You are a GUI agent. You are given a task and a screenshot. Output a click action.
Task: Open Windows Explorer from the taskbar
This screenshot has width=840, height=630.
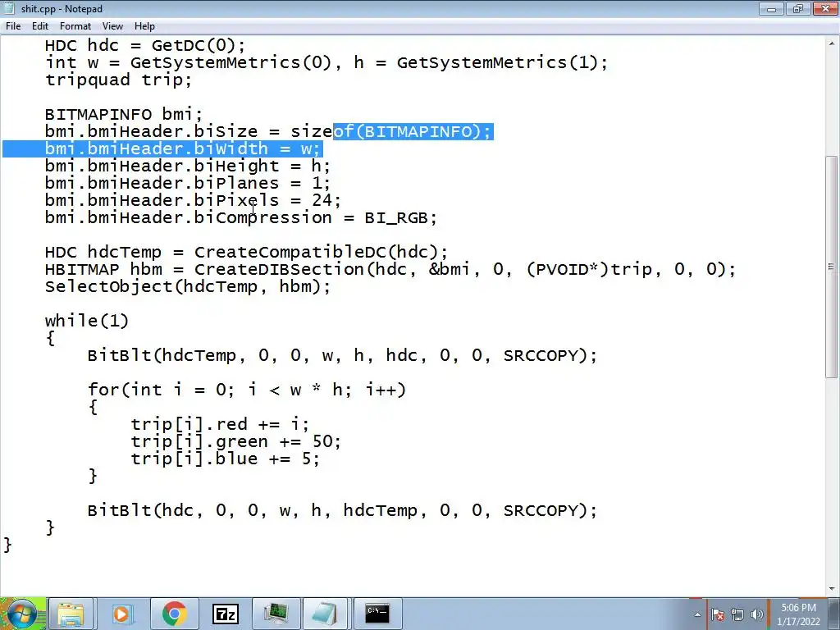pyautogui.click(x=71, y=614)
